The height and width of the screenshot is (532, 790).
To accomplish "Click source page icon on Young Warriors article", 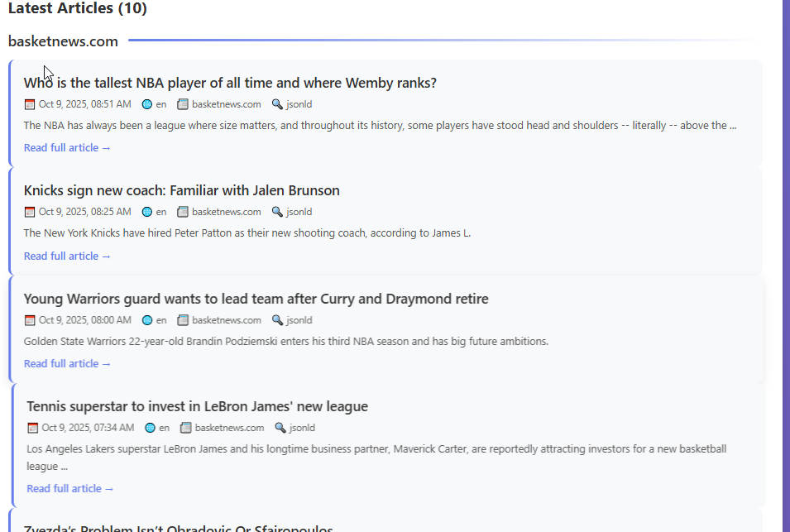I will pos(183,320).
